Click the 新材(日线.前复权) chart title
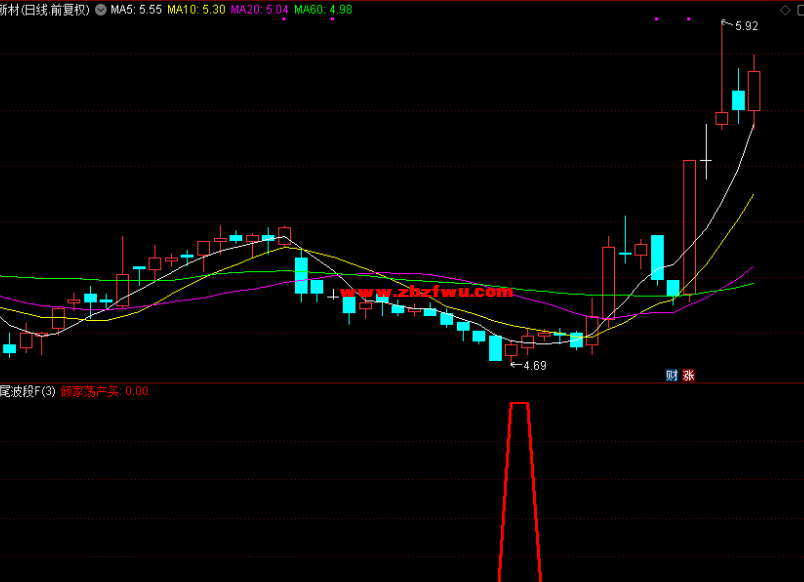804x582 pixels. (x=45, y=9)
